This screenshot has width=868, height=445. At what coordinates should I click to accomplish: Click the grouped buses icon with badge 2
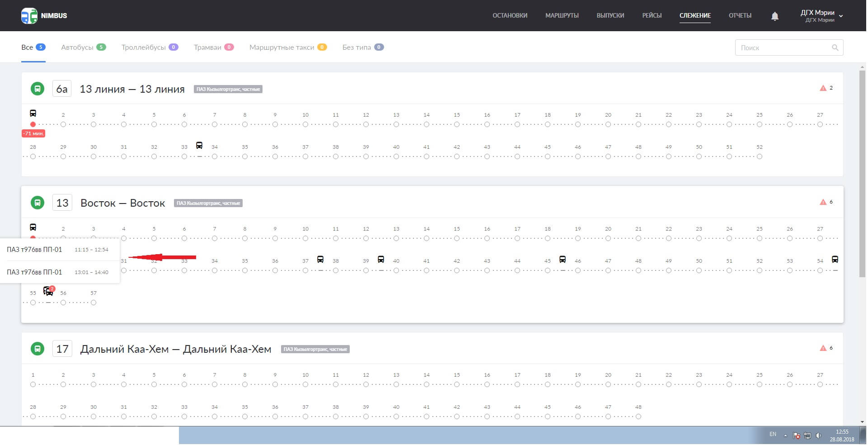point(48,291)
